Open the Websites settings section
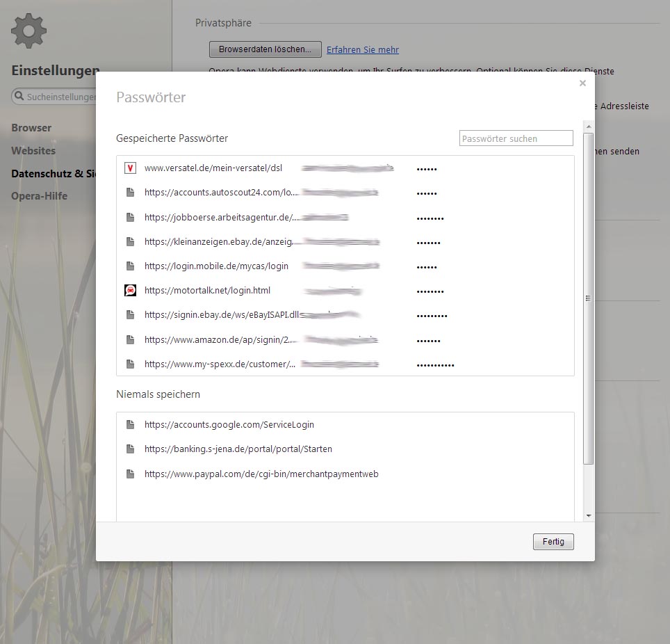 tap(33, 150)
